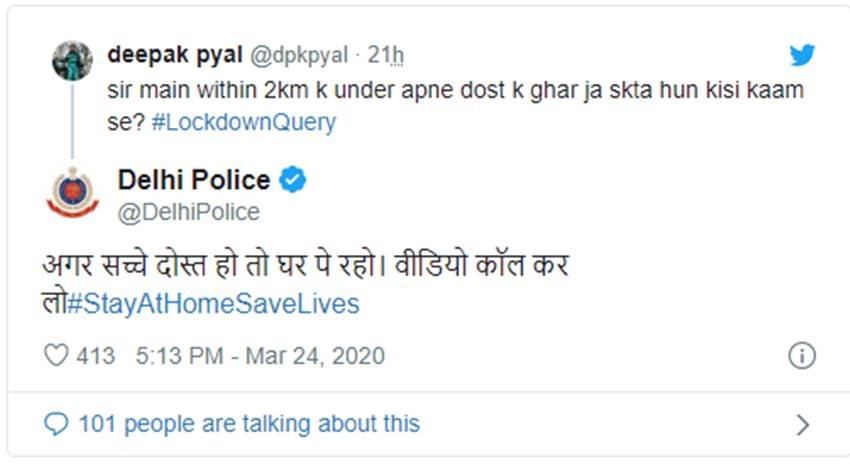Expand the conversation with the right chevron
Image resolution: width=850 pixels, height=466 pixels.
tap(802, 425)
